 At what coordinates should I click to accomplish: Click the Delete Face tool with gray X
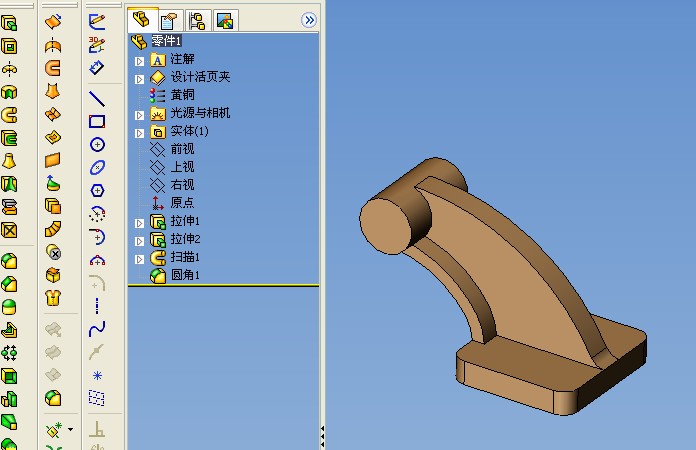[x=53, y=252]
